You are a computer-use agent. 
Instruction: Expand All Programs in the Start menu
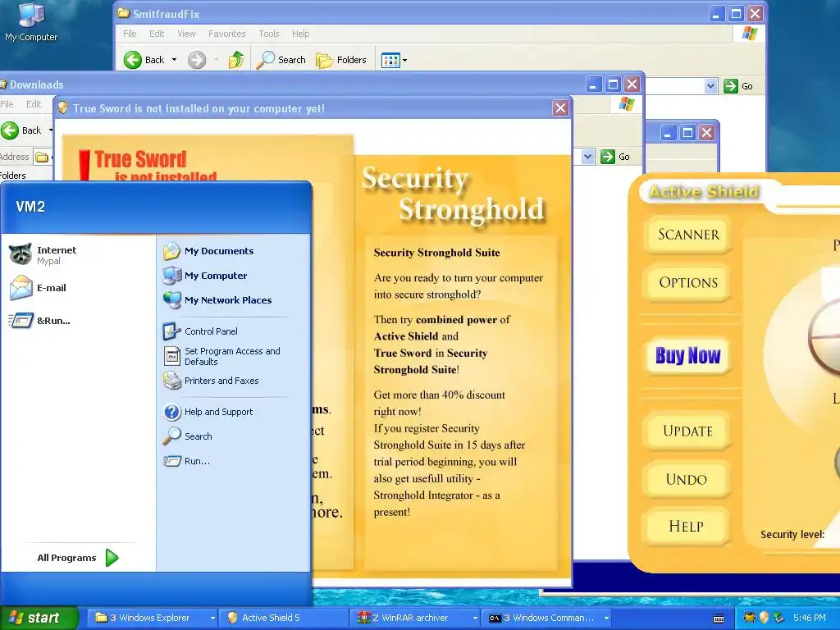pyautogui.click(x=77, y=558)
